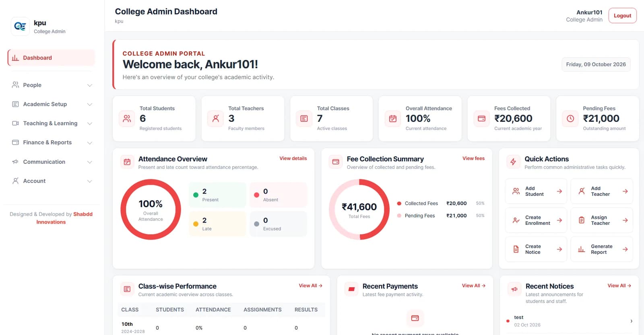Viewport: 644px width, 335px height.
Task: Click View All in Recent Notices
Action: pyautogui.click(x=619, y=286)
